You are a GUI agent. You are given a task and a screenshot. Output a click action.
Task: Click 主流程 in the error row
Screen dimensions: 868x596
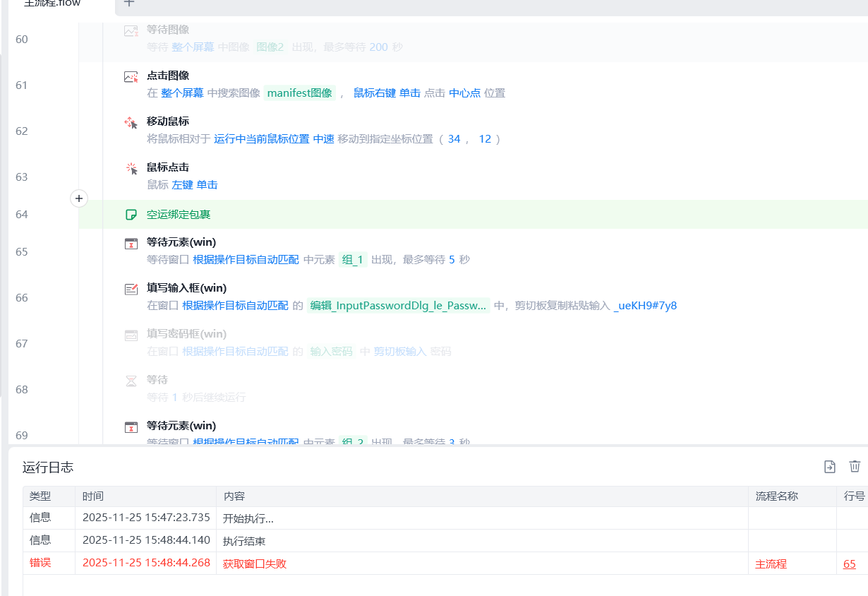coord(771,564)
